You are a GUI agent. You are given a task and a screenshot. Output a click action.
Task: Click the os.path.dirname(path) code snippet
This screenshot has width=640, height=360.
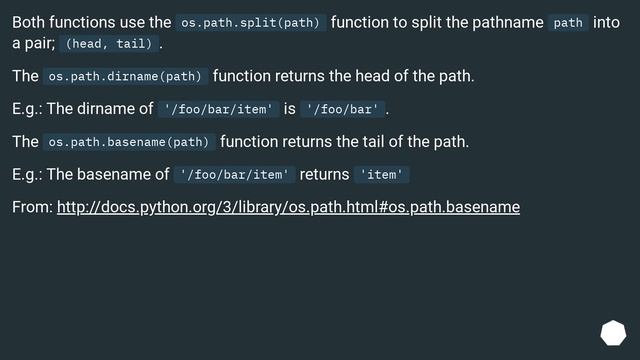tap(125, 76)
